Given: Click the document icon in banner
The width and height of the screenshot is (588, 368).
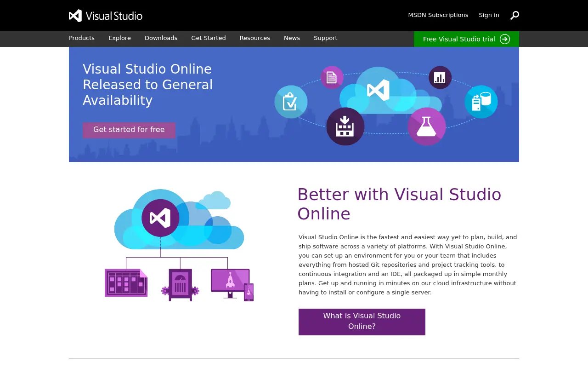Looking at the screenshot, I should point(332,77).
